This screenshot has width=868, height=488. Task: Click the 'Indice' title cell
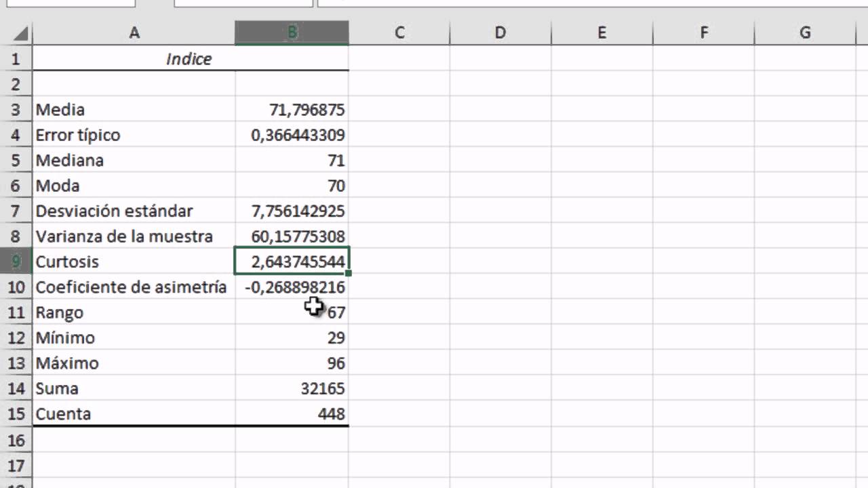tap(189, 59)
